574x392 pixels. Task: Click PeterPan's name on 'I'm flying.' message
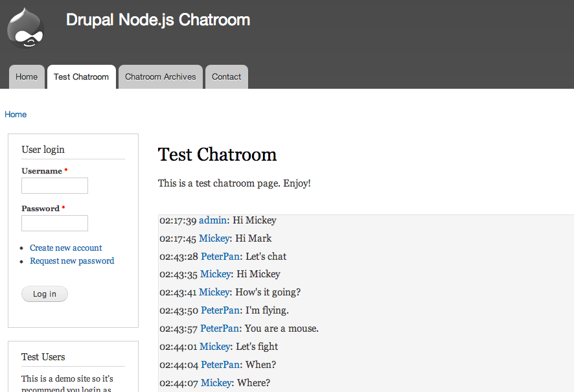click(x=220, y=310)
